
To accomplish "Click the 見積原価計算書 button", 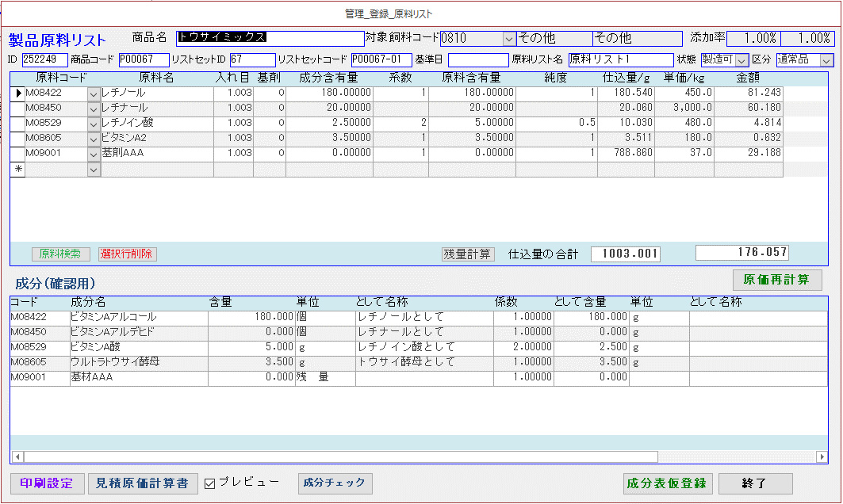I will (142, 483).
